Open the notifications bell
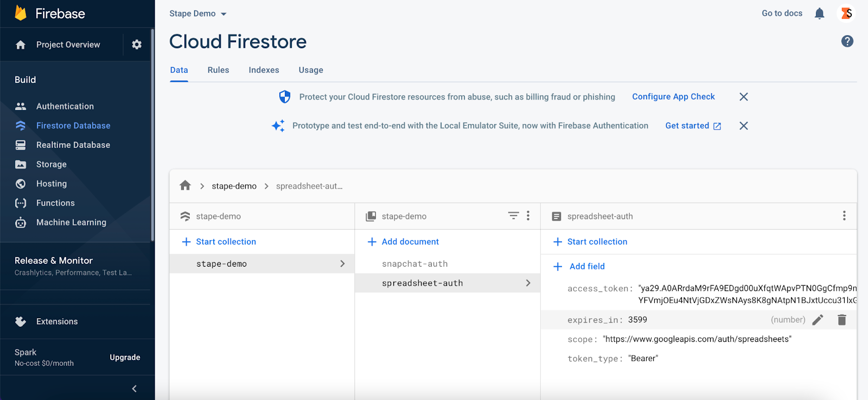Screen dimensions: 868x400 coord(819,14)
